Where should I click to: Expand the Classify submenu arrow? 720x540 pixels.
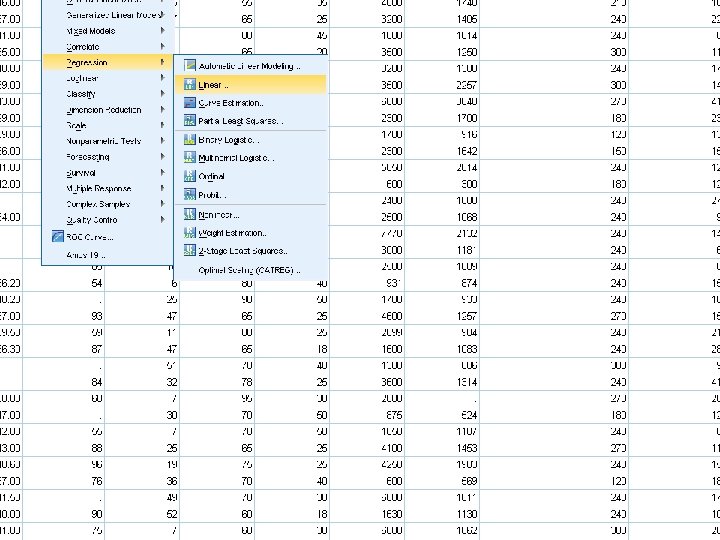(x=162, y=94)
